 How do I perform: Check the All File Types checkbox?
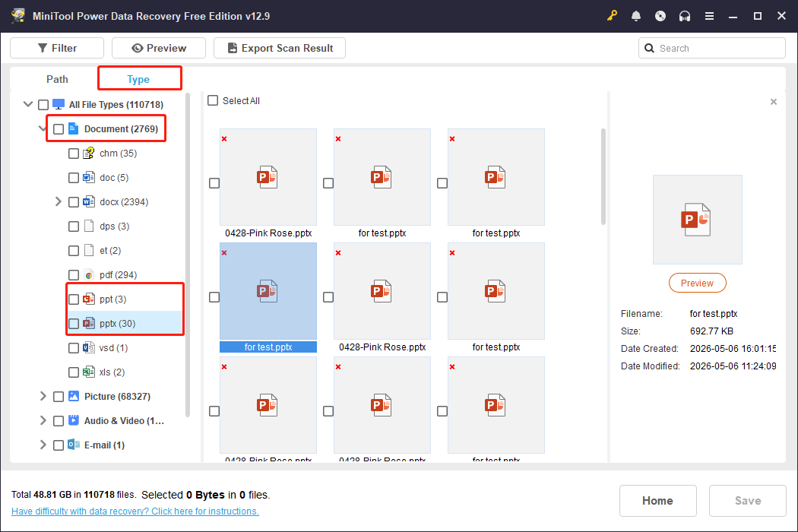pos(43,105)
